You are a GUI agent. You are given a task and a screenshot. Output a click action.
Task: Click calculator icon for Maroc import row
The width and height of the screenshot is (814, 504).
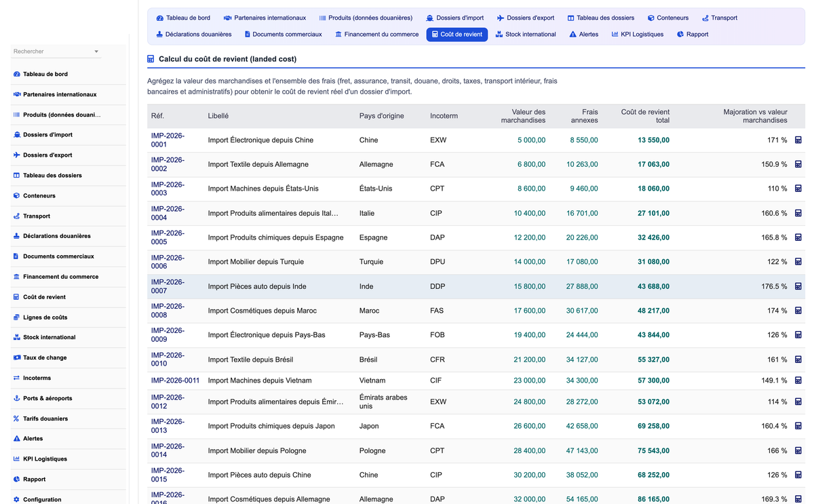(x=798, y=311)
